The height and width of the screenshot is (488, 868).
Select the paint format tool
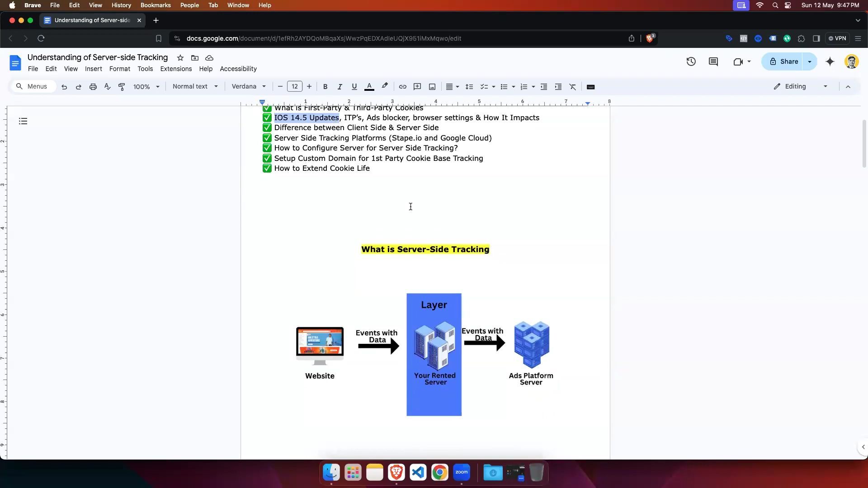point(122,87)
